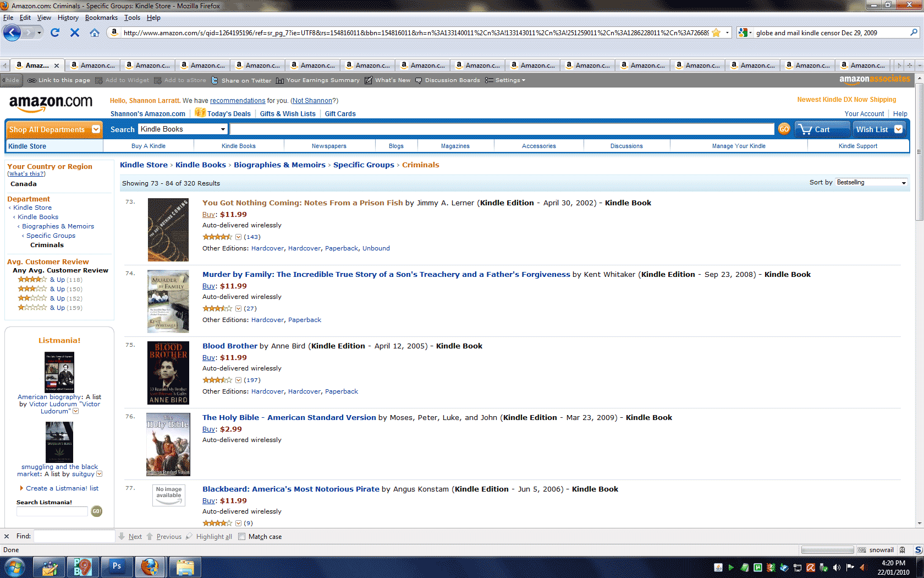Open the Murder by Family book link
The image size is (924, 578).
click(x=386, y=274)
